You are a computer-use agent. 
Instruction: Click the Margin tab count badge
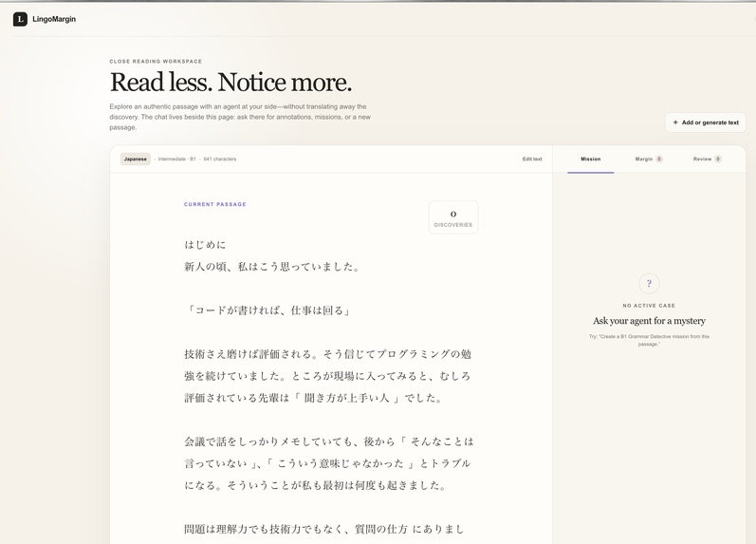tap(659, 159)
